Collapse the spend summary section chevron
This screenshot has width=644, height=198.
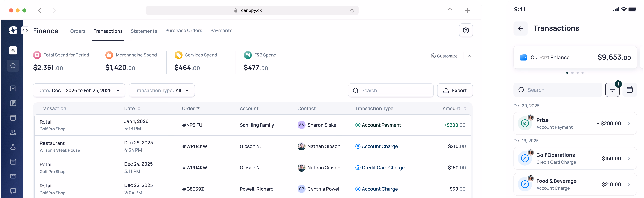tap(469, 56)
